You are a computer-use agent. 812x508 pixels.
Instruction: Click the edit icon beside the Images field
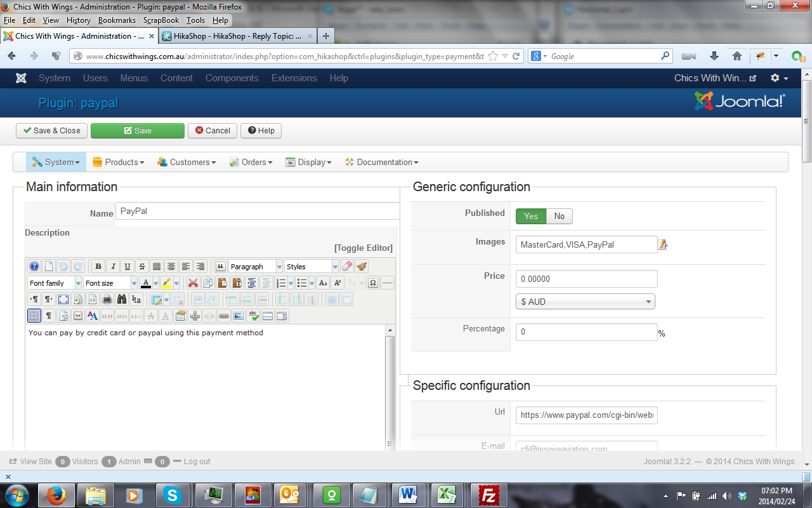pyautogui.click(x=663, y=244)
